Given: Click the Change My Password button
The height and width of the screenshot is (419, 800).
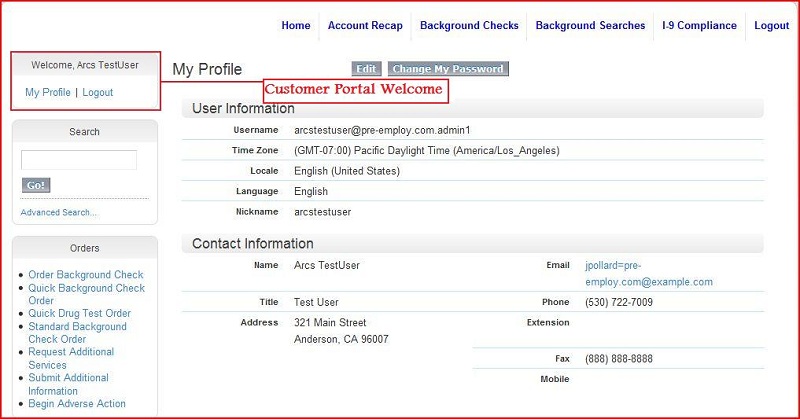Looking at the screenshot, I should click(448, 68).
